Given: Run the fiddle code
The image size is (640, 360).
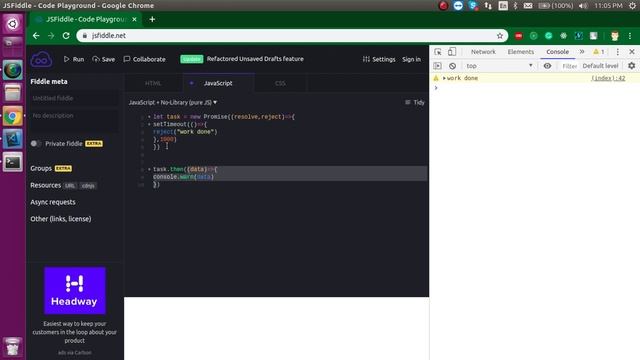Looking at the screenshot, I should [x=74, y=59].
